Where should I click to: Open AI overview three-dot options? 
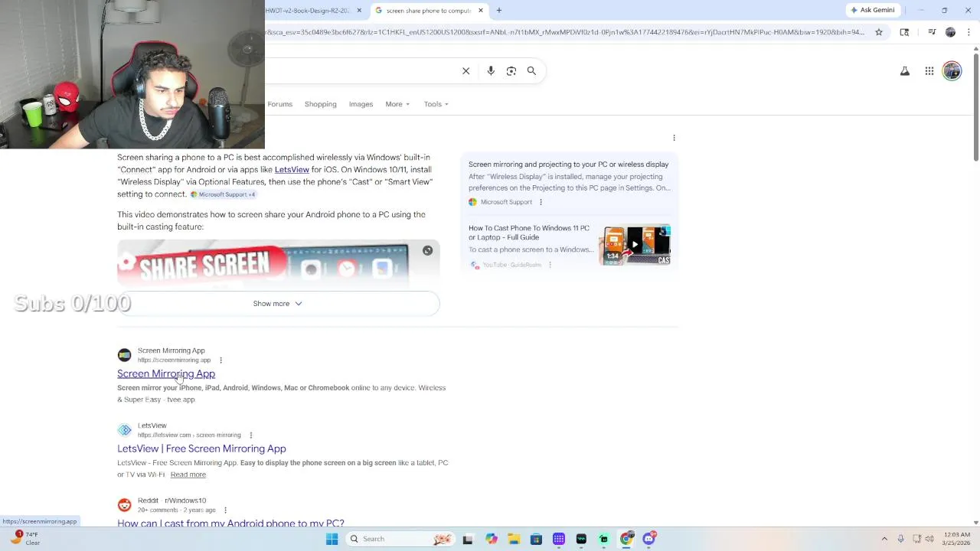coord(674,138)
